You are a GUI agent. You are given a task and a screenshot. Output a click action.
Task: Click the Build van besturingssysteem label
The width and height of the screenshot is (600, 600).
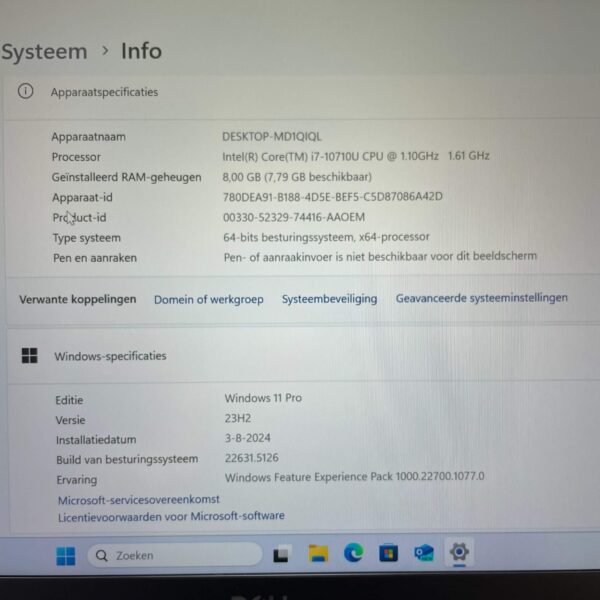[x=127, y=459]
